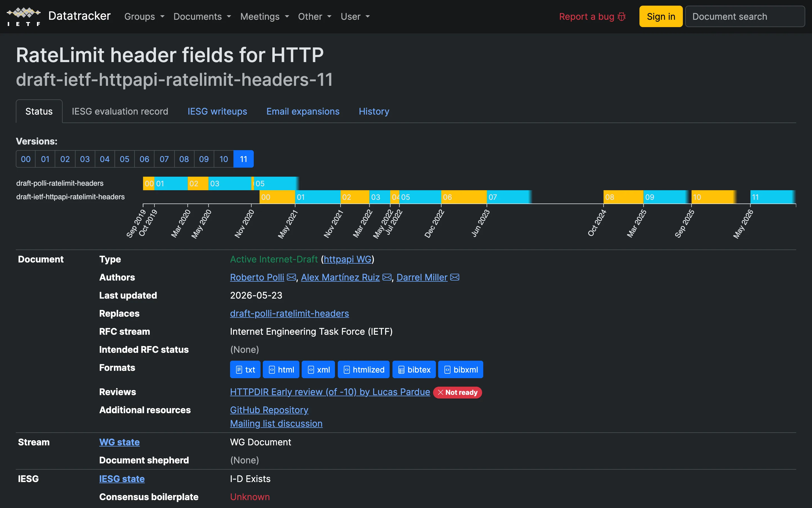
Task: Select version 10 button
Action: [x=224, y=159]
